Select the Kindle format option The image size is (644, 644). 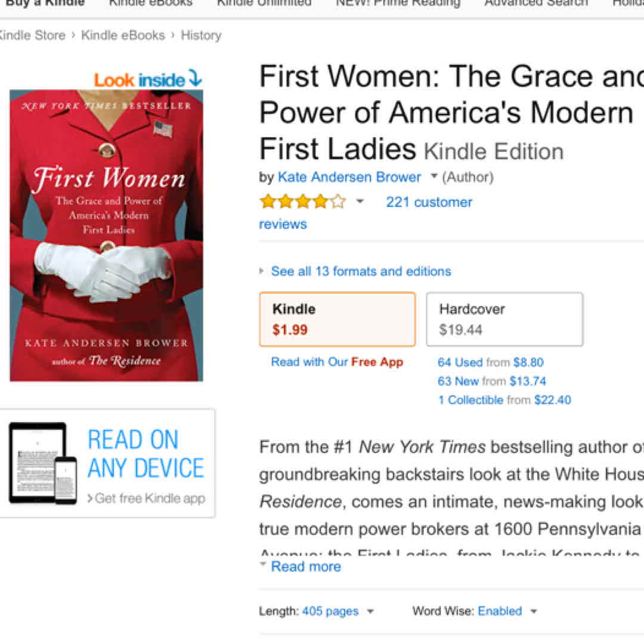click(338, 319)
